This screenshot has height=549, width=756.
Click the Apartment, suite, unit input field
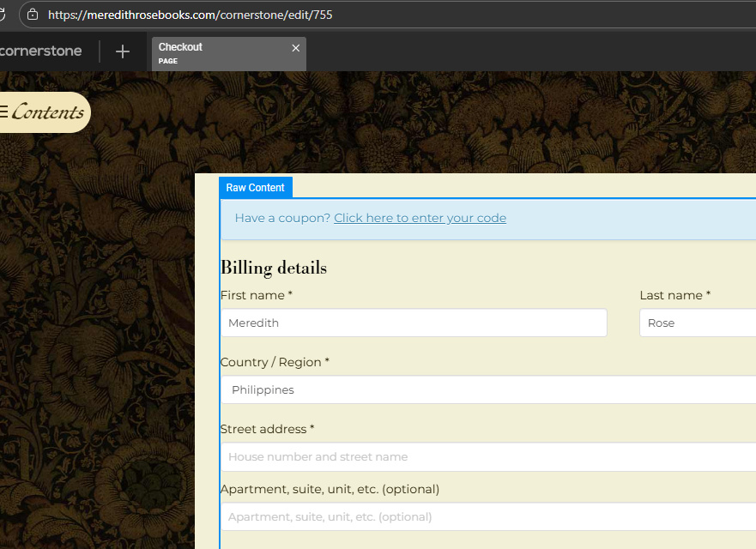tap(489, 516)
